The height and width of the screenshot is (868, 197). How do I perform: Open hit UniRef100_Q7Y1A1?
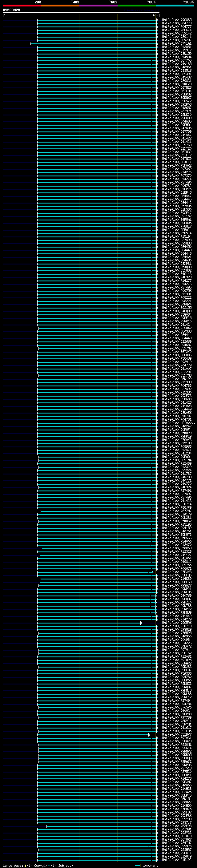[176, 43]
